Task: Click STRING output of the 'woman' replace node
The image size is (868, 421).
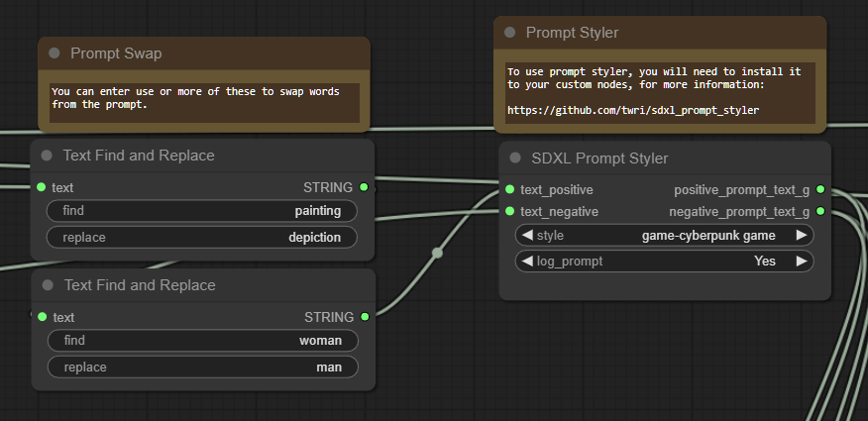Action: click(x=365, y=317)
